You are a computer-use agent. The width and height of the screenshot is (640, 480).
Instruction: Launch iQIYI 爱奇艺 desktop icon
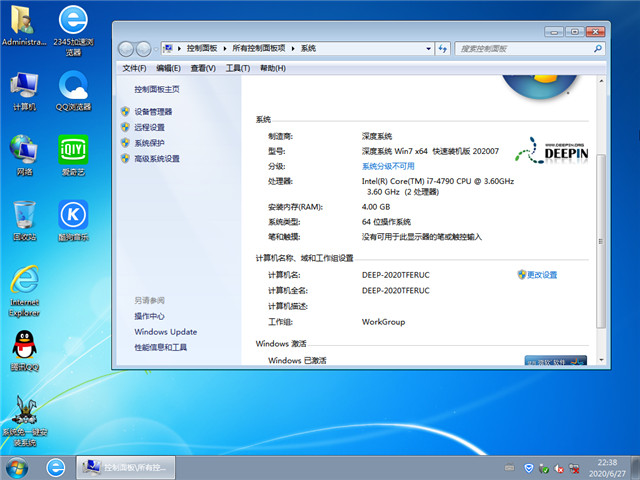(73, 156)
